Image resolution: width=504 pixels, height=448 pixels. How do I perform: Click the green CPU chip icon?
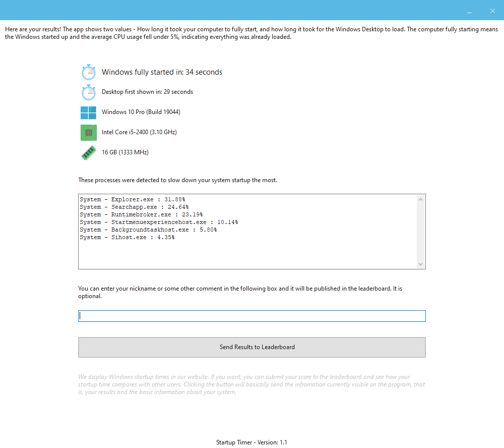click(x=88, y=133)
